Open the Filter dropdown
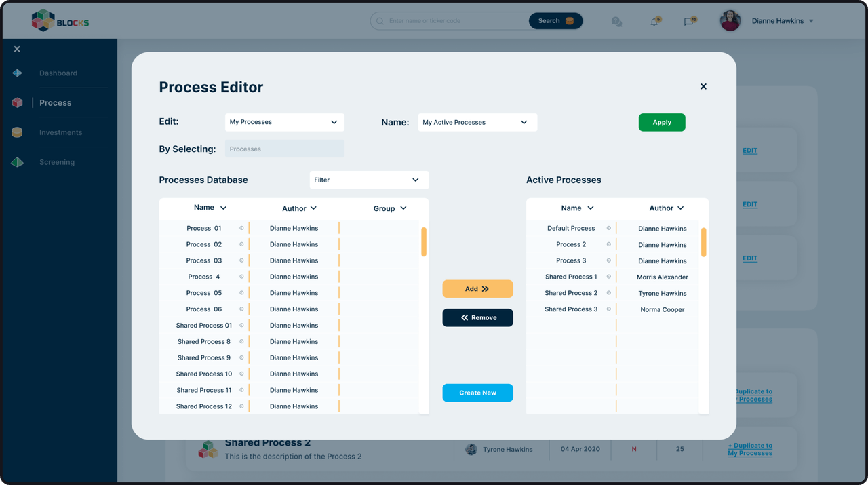868x485 pixels. (369, 180)
